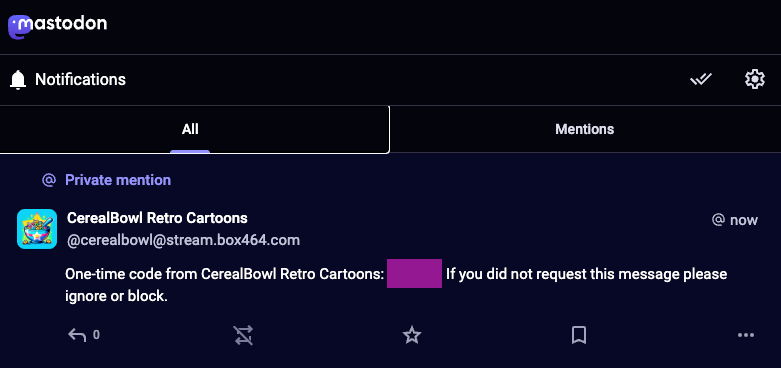The image size is (781, 368).
Task: Click the disabled boost icon
Action: point(244,335)
